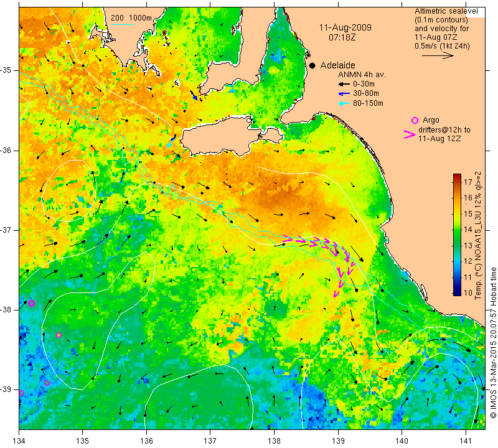
Task: Click the 0.5m/s velocity scale arrow
Action: coord(438,55)
